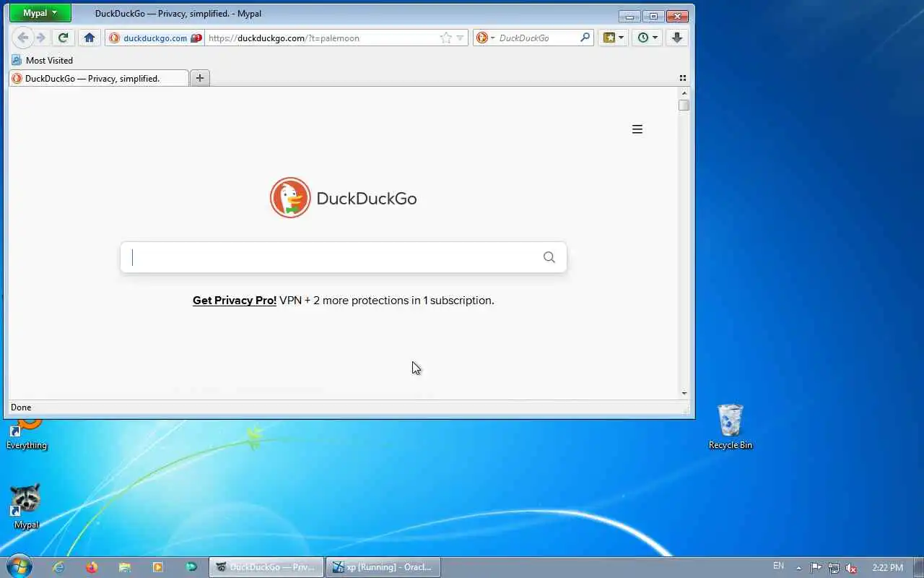
Task: Click toolbar search magnifier icon
Action: point(585,38)
